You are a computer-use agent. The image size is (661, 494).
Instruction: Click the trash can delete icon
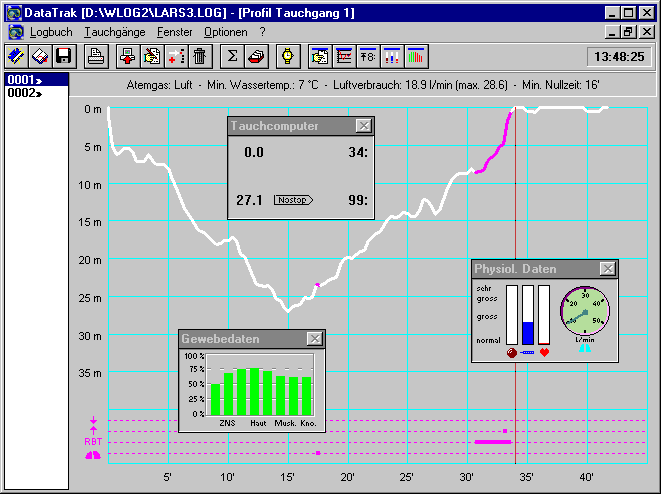pyautogui.click(x=200, y=56)
